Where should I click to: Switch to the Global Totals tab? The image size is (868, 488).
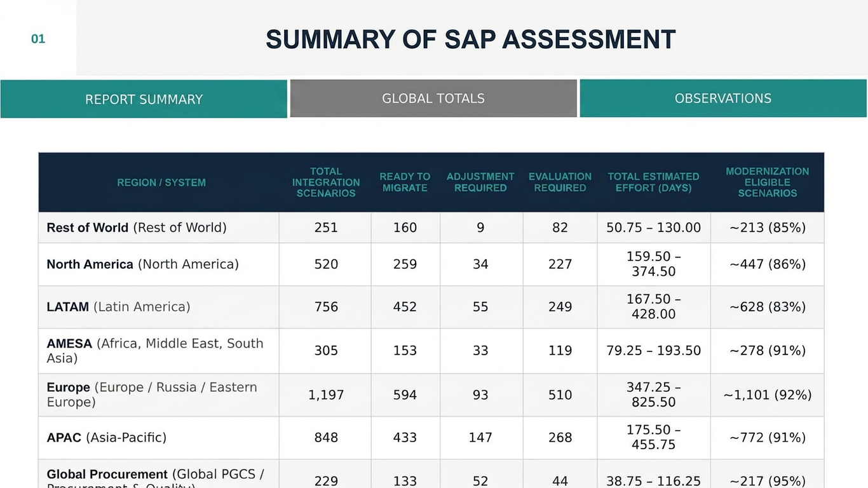point(433,98)
